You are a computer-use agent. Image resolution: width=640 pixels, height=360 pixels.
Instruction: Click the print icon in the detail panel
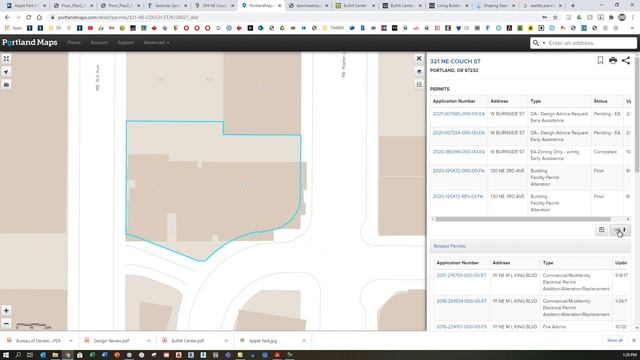point(613,60)
